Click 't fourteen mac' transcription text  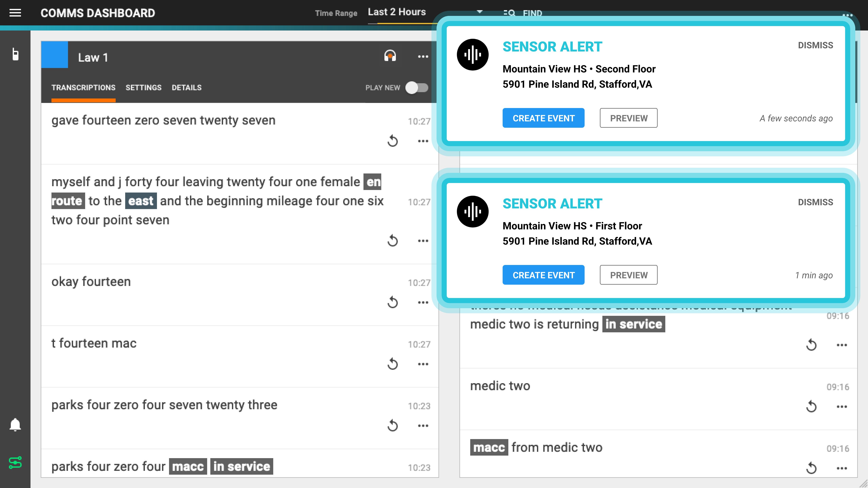click(x=94, y=343)
